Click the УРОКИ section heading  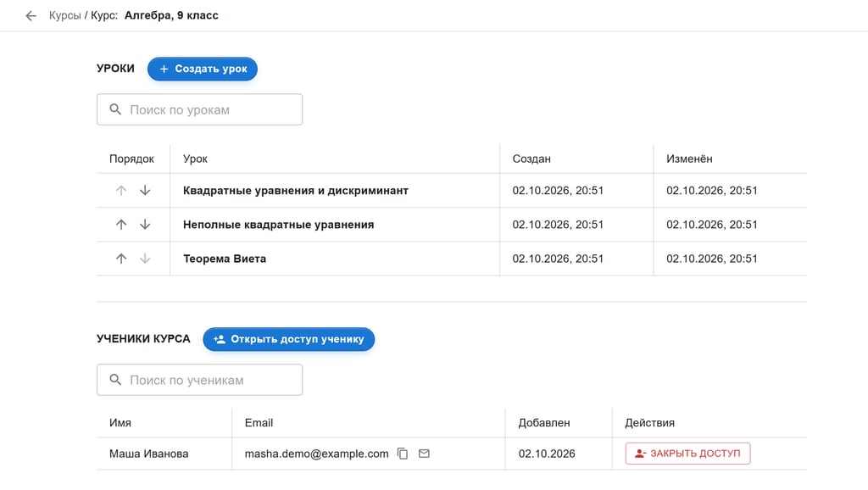coord(115,69)
